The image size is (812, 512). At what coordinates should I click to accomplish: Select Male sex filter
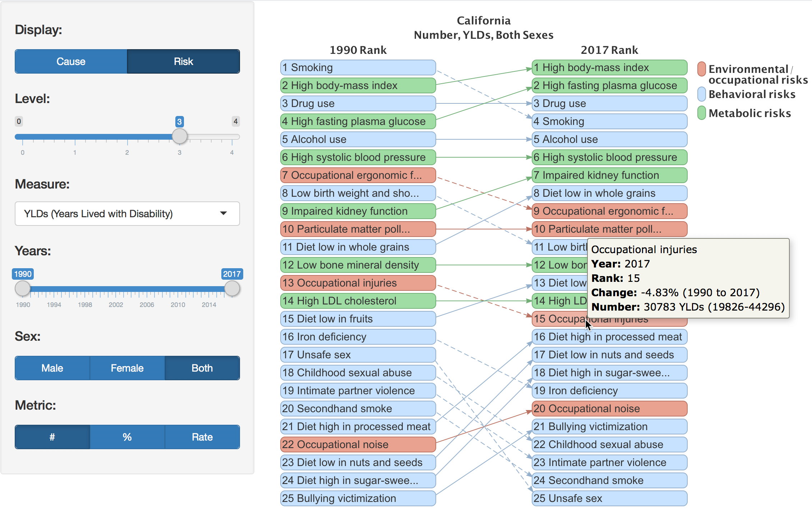tap(52, 368)
